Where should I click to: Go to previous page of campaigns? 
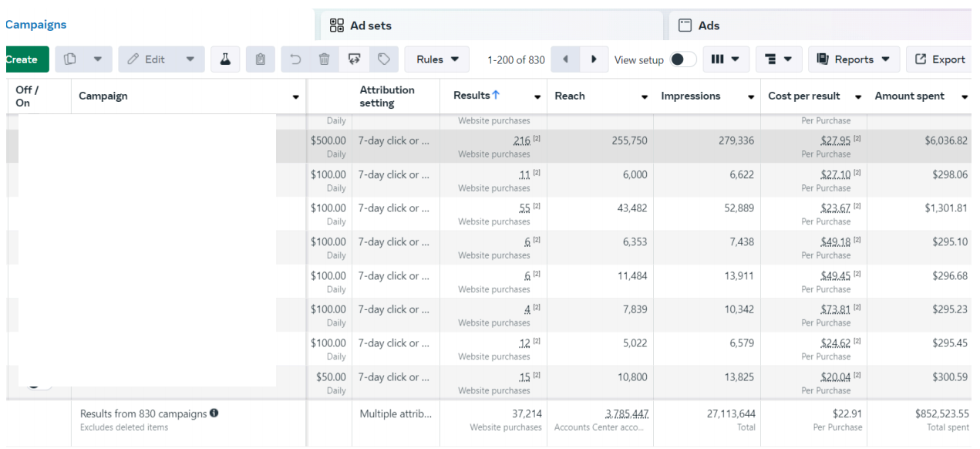[x=565, y=59]
